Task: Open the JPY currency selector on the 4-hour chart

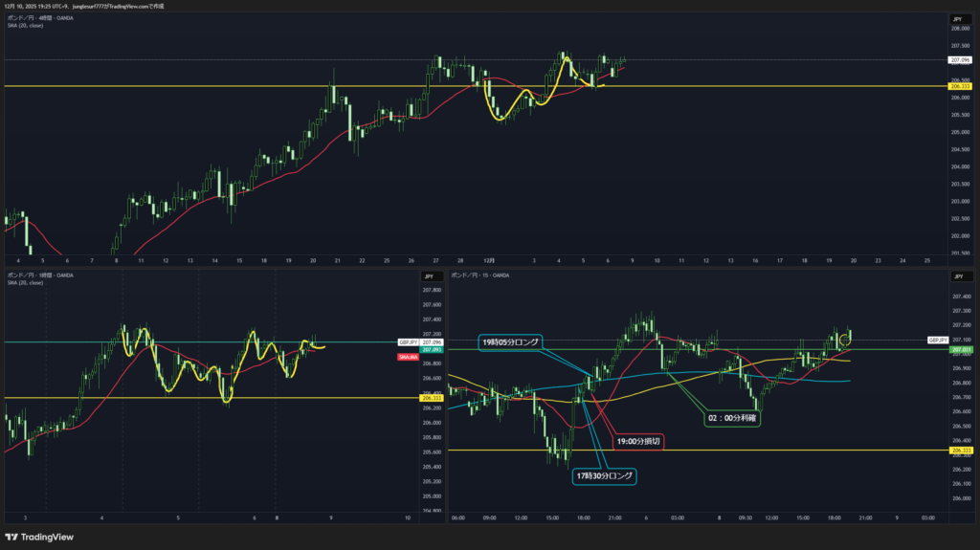Action: (x=956, y=19)
